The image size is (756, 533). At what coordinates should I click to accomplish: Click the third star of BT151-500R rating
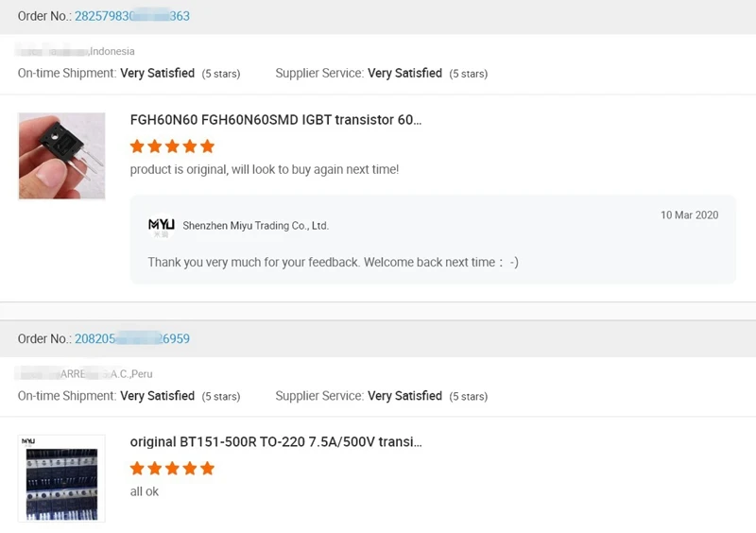(172, 469)
